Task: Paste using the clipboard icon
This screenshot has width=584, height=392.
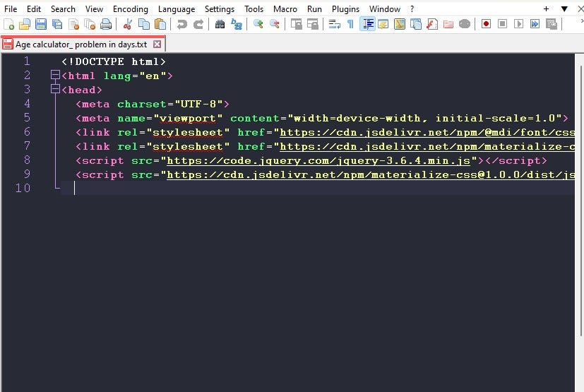Action: pyautogui.click(x=160, y=24)
